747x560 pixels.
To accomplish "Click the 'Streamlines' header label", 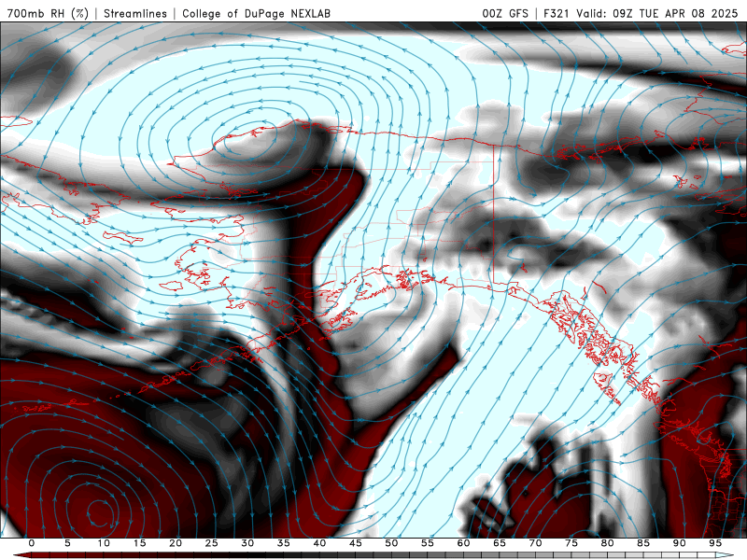I will click(x=135, y=13).
